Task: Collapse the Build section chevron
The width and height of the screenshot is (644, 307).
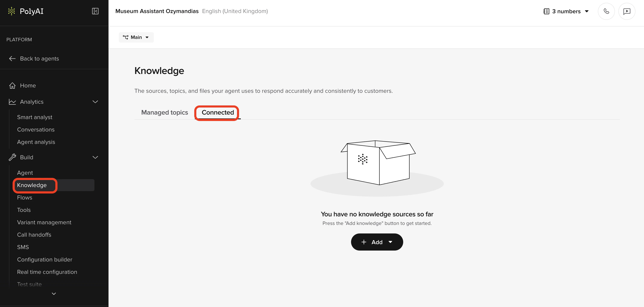Action: point(95,157)
